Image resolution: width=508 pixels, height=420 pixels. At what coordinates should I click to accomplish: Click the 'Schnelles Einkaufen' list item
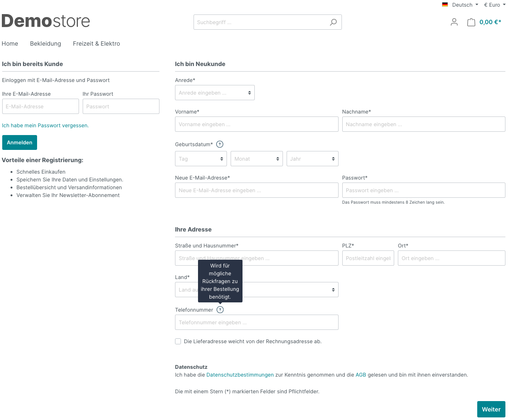(41, 172)
